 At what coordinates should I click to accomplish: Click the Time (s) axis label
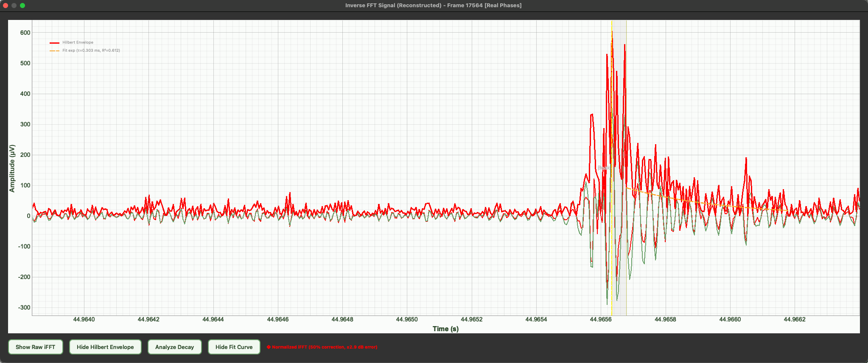pyautogui.click(x=445, y=329)
